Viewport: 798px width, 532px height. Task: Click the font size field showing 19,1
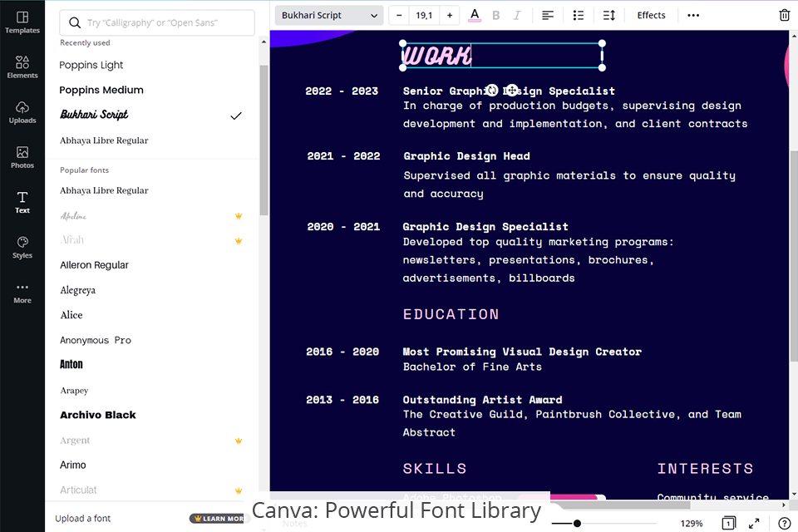[x=424, y=15]
